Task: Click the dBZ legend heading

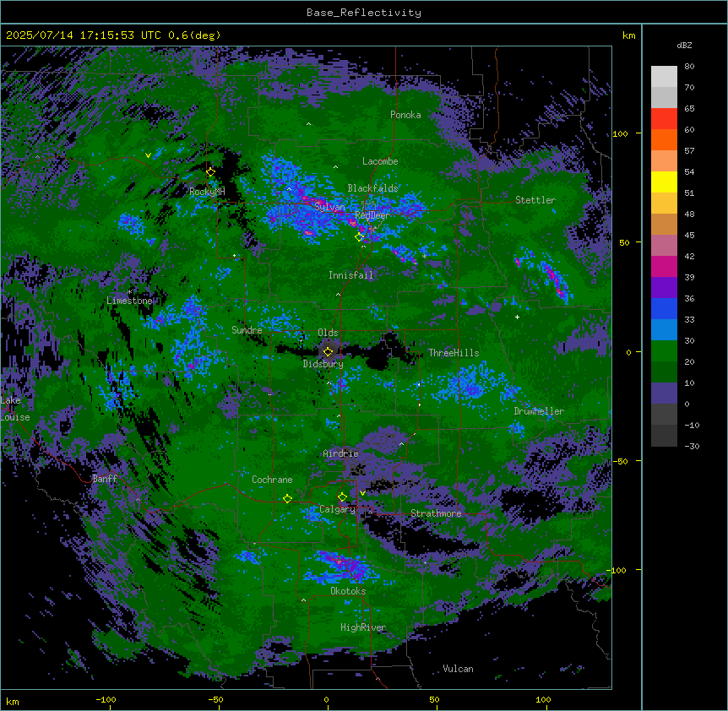Action: [684, 46]
